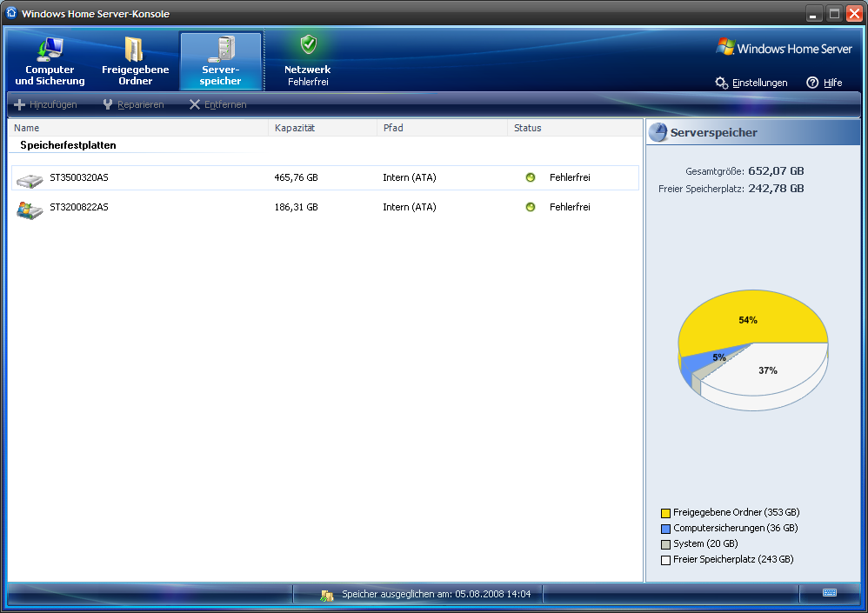Click the Speicherfestplatten group header
This screenshot has height=613, width=868.
(x=68, y=145)
